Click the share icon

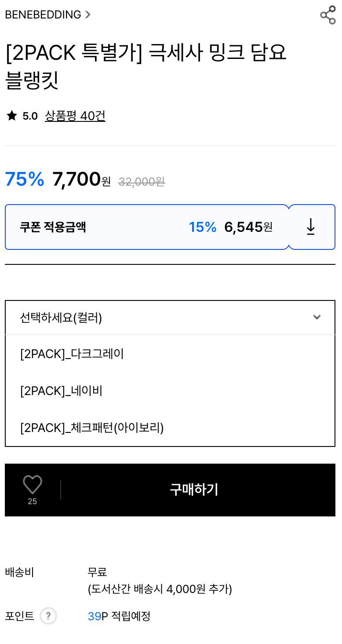[x=327, y=15]
